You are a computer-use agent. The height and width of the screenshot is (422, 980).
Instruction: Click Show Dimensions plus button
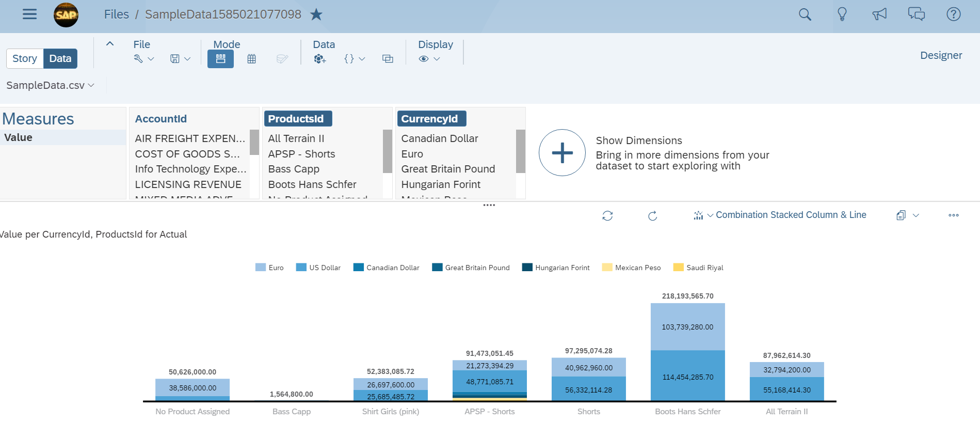pos(562,152)
